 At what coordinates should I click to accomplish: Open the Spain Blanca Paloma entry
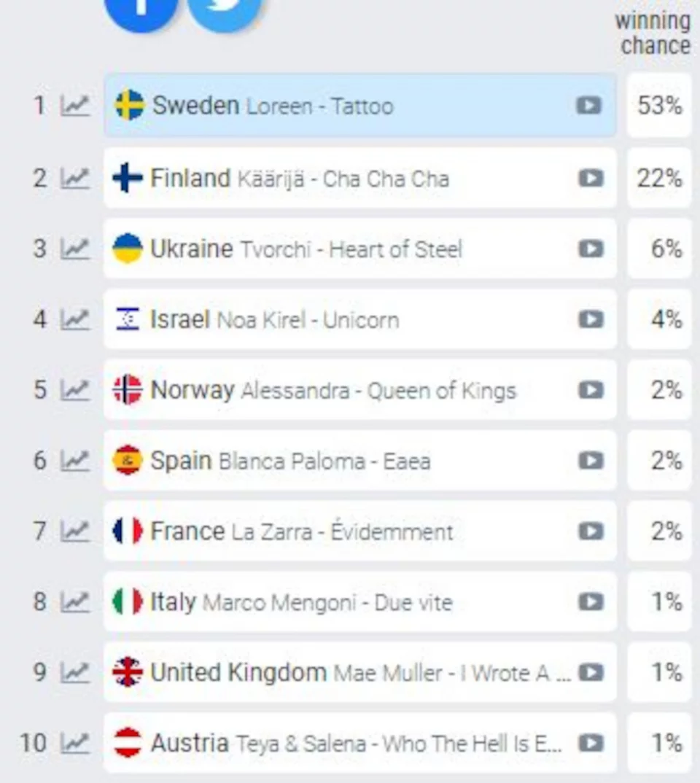click(360, 461)
